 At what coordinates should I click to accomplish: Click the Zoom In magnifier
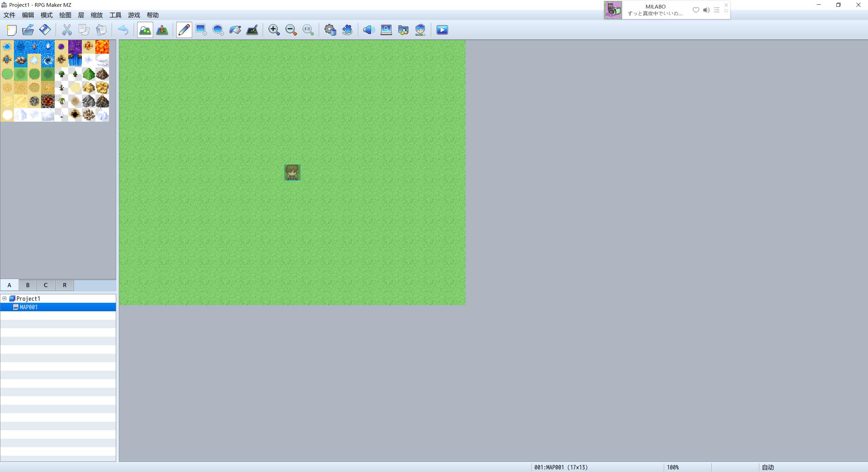[x=274, y=30]
